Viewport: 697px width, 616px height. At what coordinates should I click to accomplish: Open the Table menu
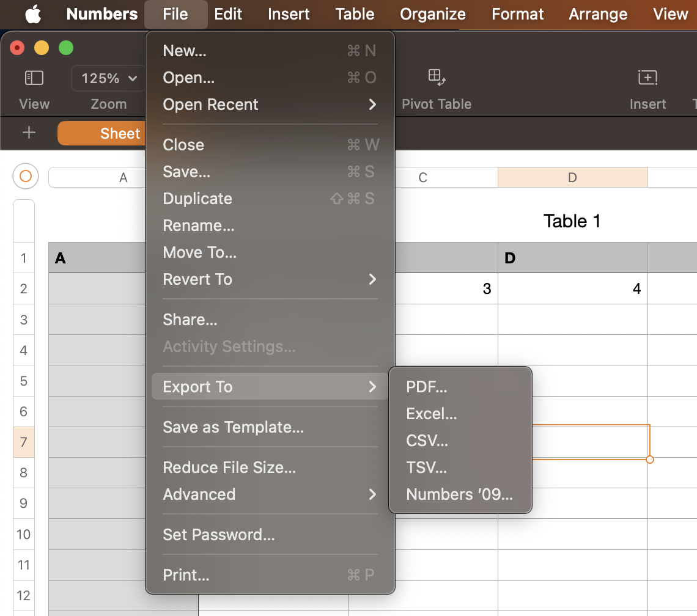tap(355, 14)
